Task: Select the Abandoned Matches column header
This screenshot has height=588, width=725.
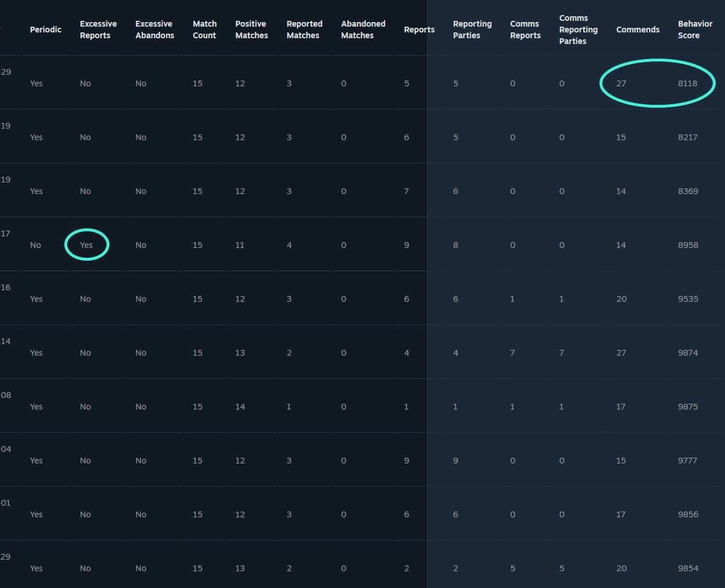Action: coord(363,30)
